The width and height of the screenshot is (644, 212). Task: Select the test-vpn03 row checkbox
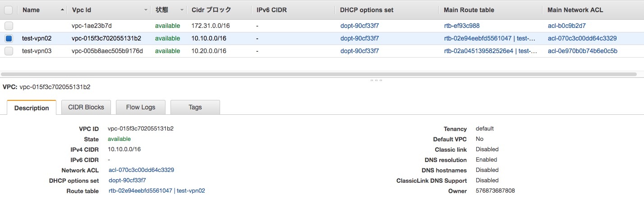pyautogui.click(x=9, y=51)
